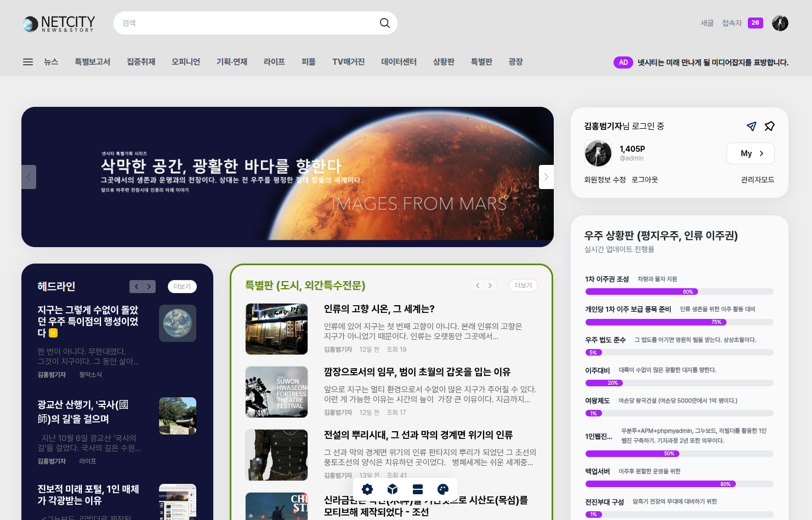Click into the 검색 search field
This screenshot has width=812, height=520.
click(x=247, y=23)
